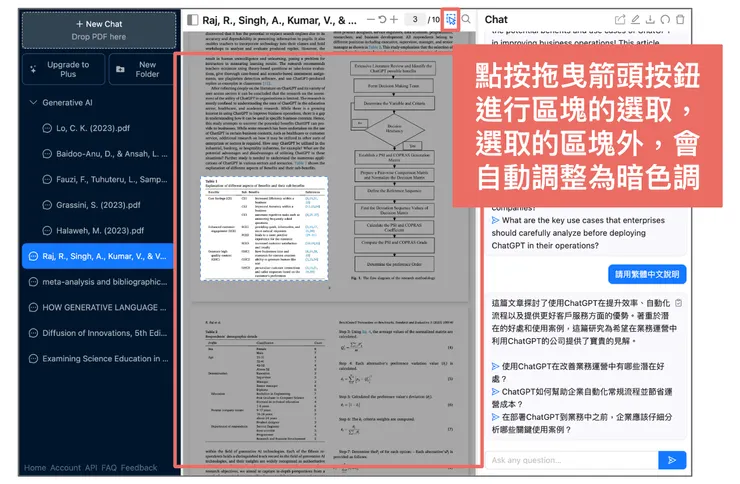The image size is (740, 484).
Task: Open Baidoo-Anu, D., & Ansah chat
Action: coord(97,154)
